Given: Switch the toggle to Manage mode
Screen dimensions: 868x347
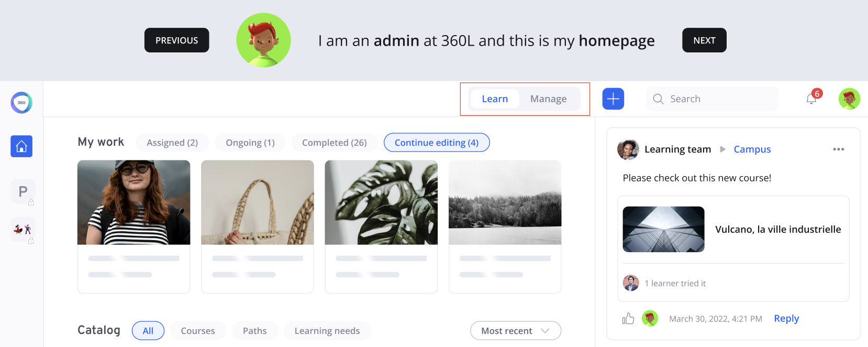Looking at the screenshot, I should click(x=548, y=99).
